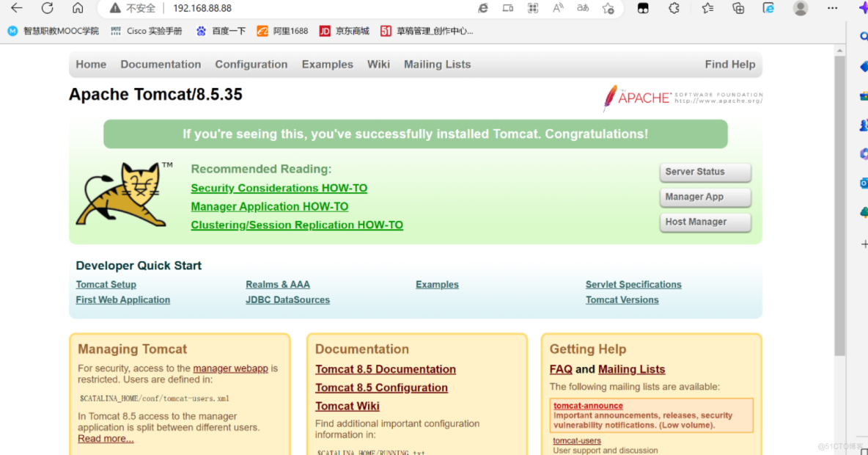
Task: Open the 智慧职教MOOC学院 bookmark
Action: point(53,31)
